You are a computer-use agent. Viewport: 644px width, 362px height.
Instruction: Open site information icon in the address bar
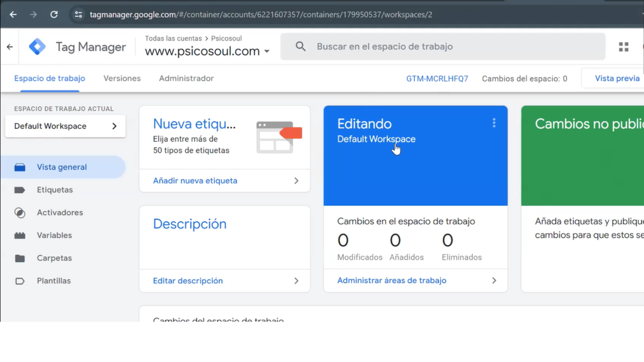coord(78,14)
